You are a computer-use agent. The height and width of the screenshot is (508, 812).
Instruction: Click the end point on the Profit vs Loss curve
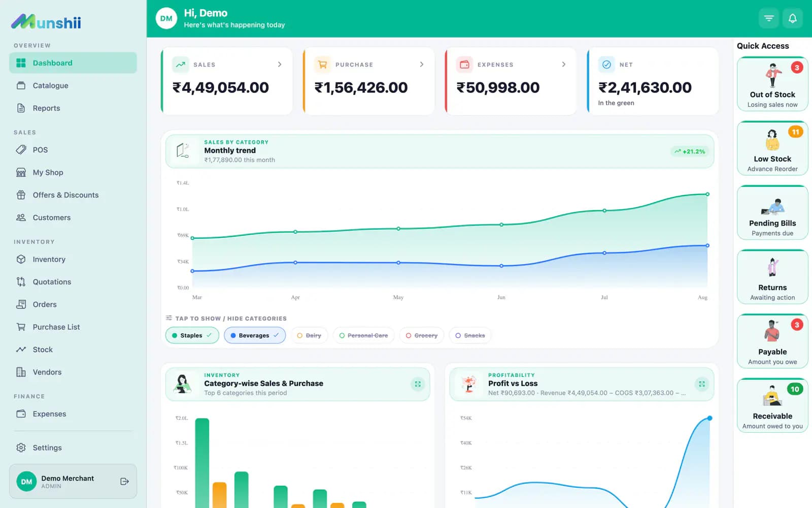coord(709,418)
